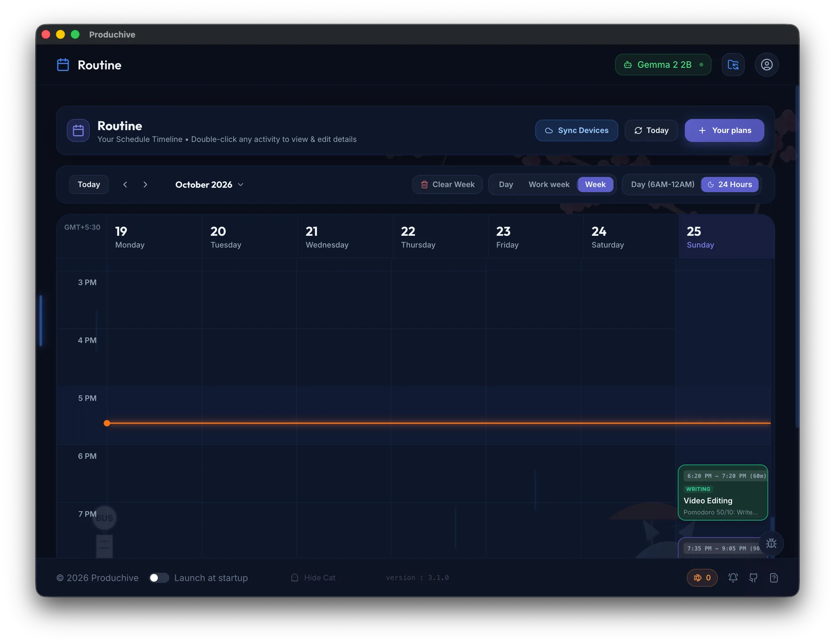
Task: Select the 19 Monday column header
Action: pos(154,237)
